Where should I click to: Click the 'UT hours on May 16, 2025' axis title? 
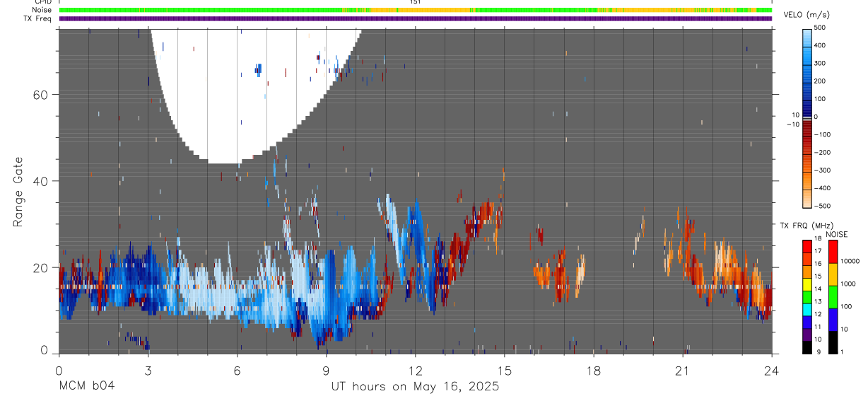click(x=415, y=386)
